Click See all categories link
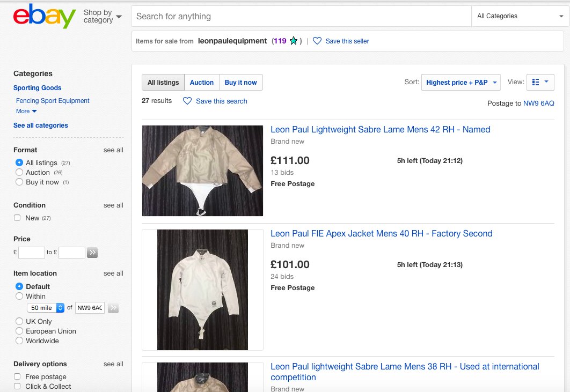Viewport: 570px width, 392px height. coord(41,125)
